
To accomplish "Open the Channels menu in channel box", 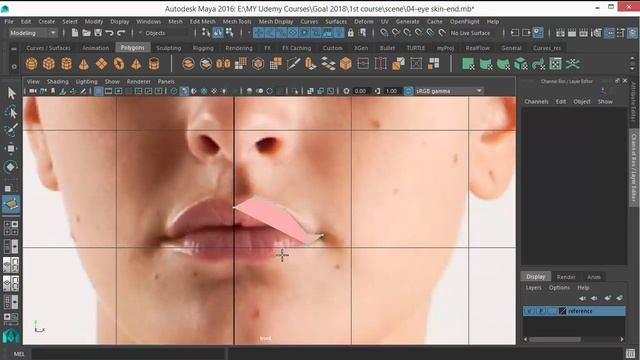I will [x=536, y=101].
